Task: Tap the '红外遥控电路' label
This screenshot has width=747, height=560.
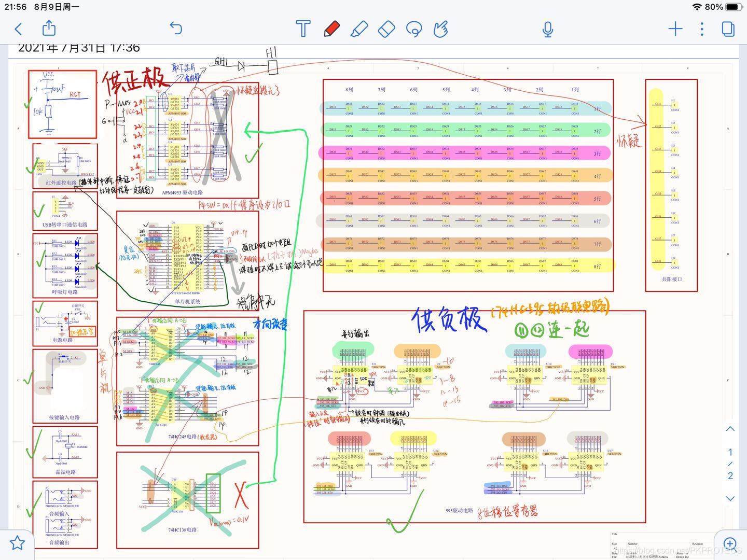Action: click(x=61, y=183)
